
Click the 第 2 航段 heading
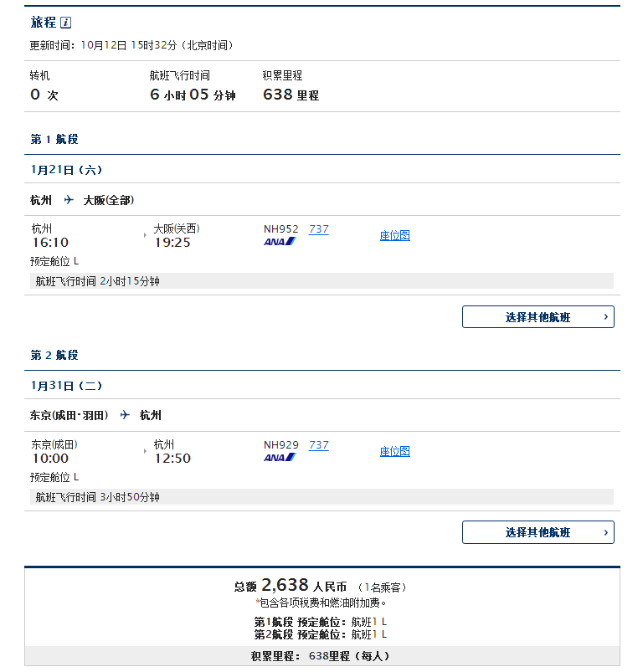click(54, 355)
